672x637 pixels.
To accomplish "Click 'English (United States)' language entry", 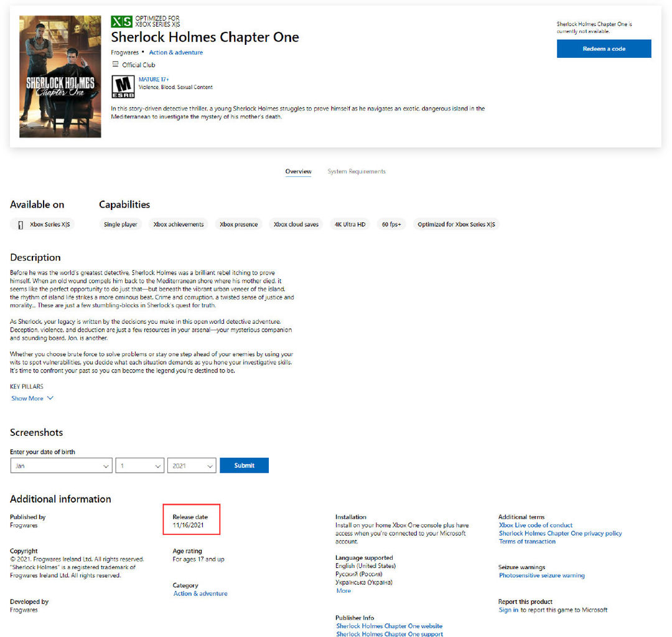I will (x=366, y=566).
